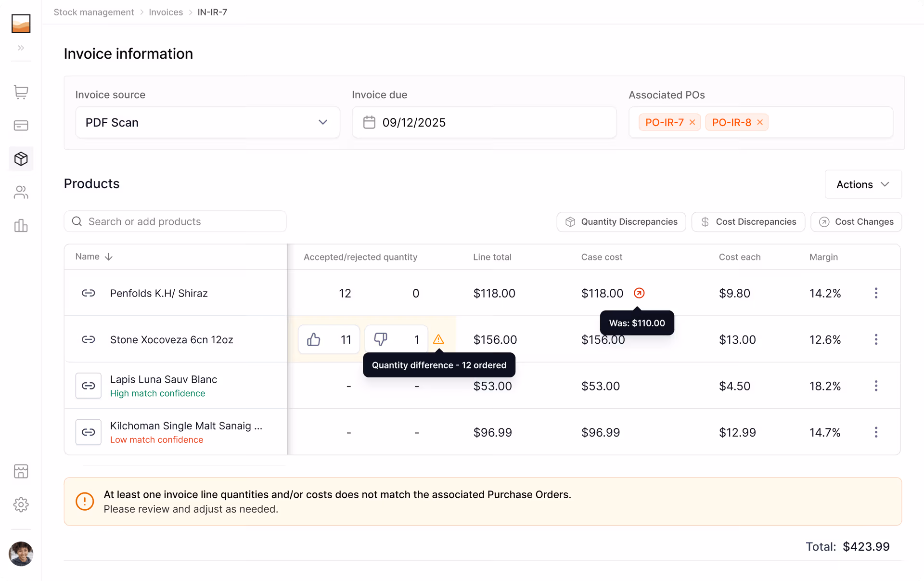Click the cost increase icon beside $118.00
The height and width of the screenshot is (581, 924).
pos(639,293)
